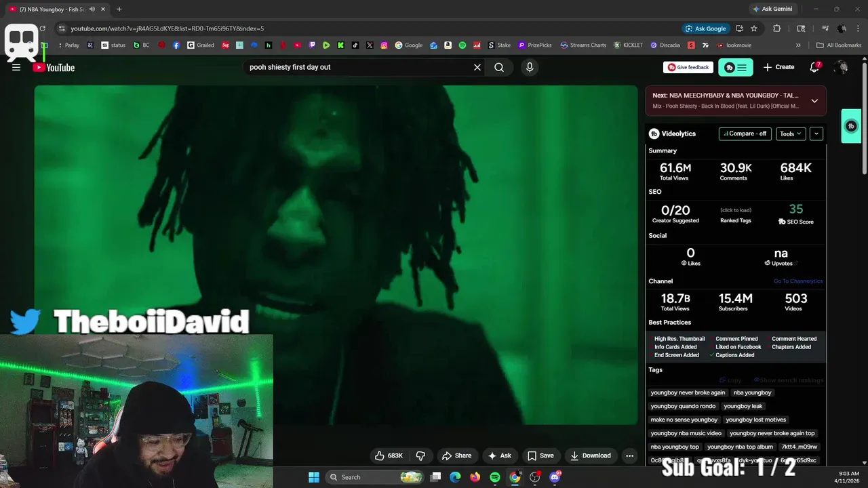Open Ask Gemini in the title bar
This screenshot has width=868, height=488.
772,9
